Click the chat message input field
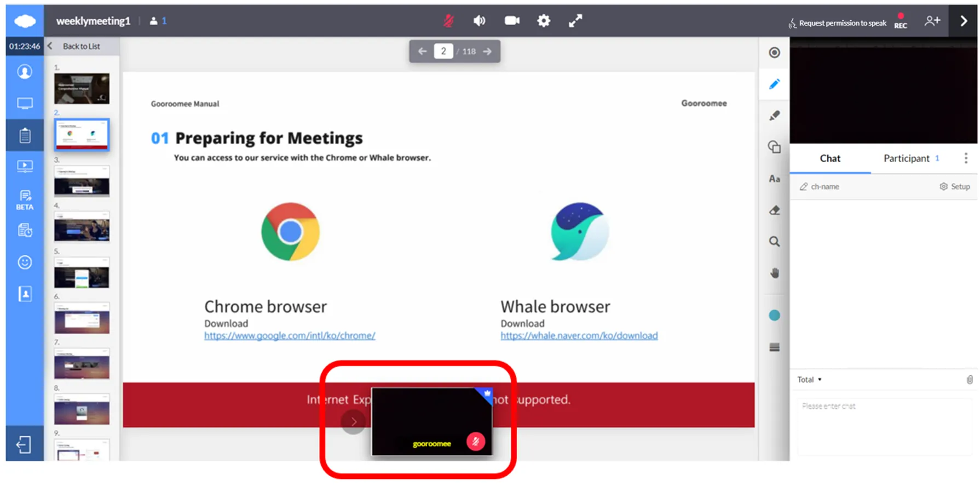 [x=884, y=427]
